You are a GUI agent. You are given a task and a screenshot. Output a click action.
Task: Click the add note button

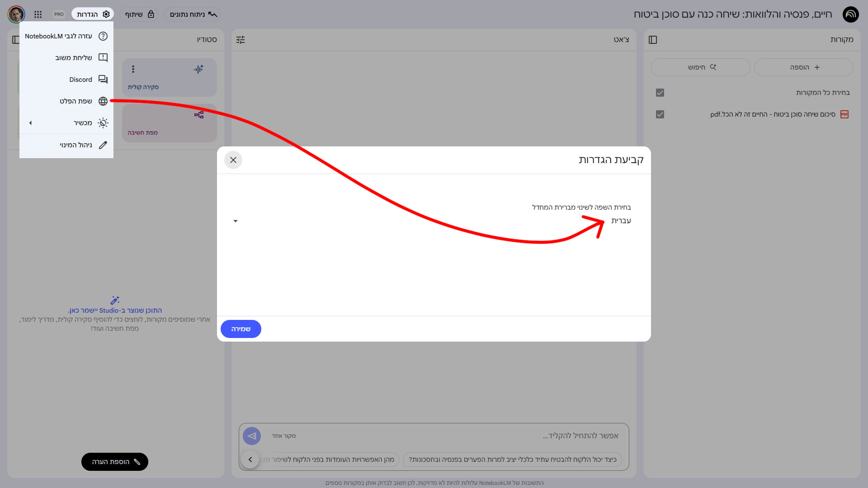point(115,462)
